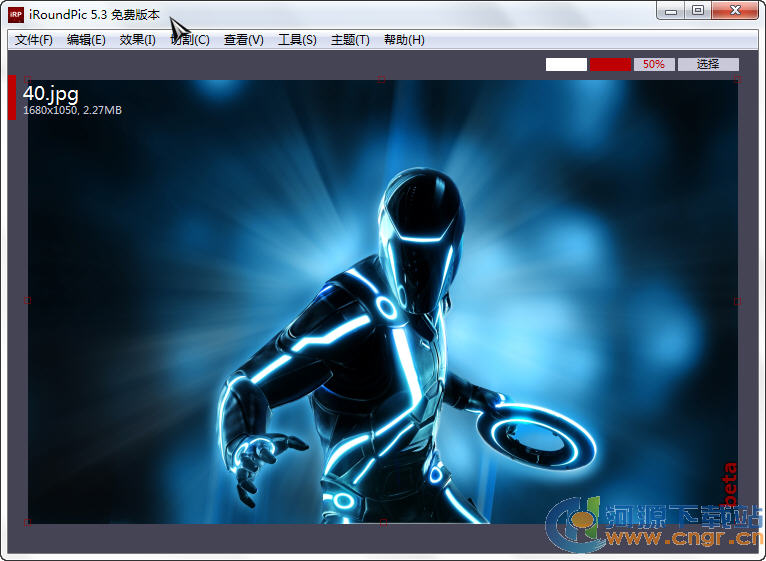Open the 帮助(H) menu

point(404,40)
